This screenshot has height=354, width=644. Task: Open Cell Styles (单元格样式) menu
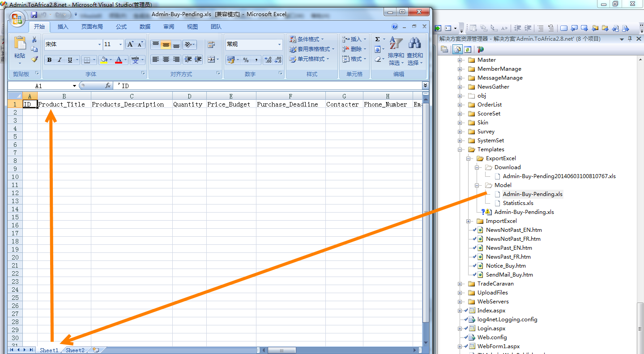coord(309,59)
